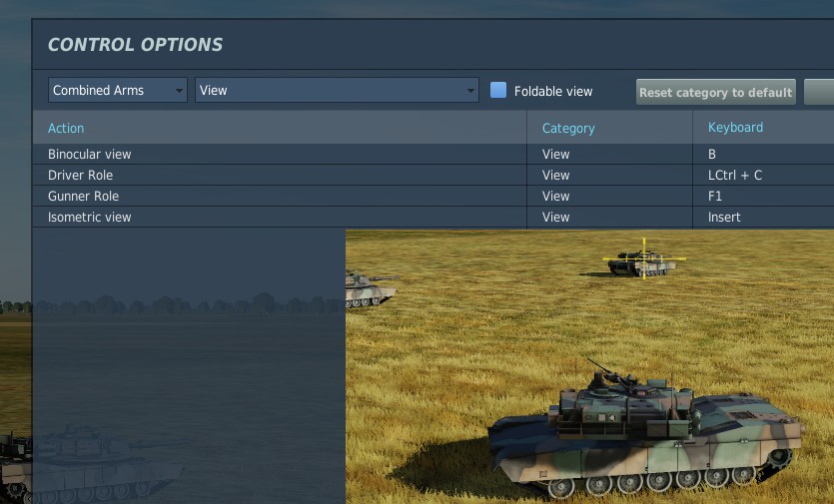Click the tank partially hidden behind the panel

pos(370,289)
